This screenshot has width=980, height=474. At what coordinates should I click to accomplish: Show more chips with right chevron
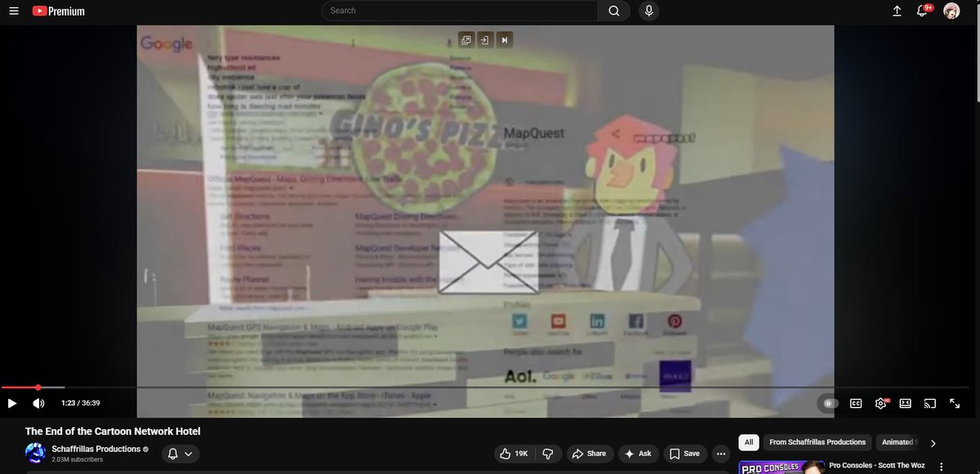[x=933, y=443]
